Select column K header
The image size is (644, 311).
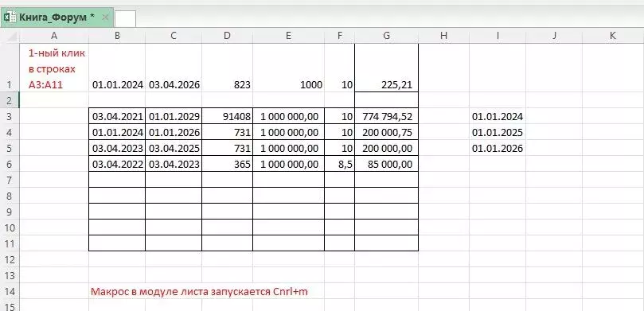[613, 36]
